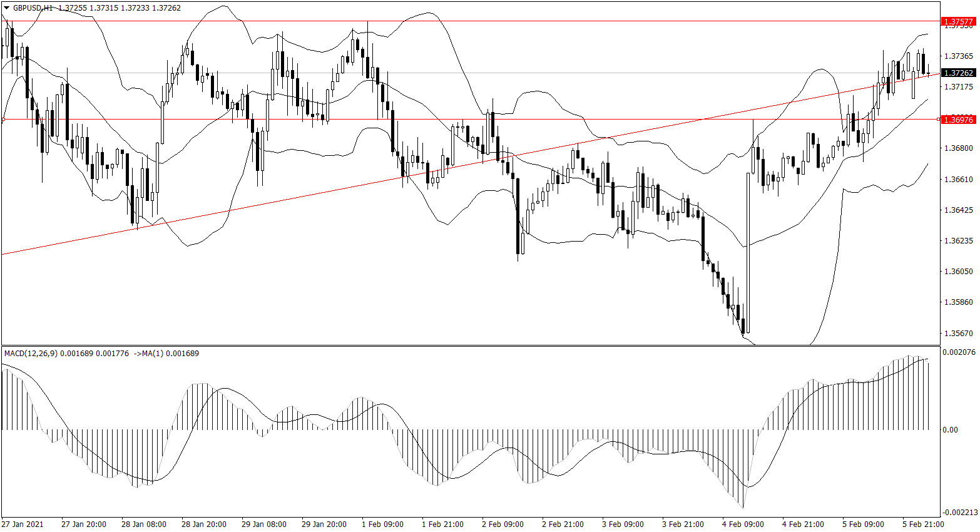Image resolution: width=980 pixels, height=532 pixels.
Task: Click the MACD(12,26,9) indicator label
Action: 31,354
